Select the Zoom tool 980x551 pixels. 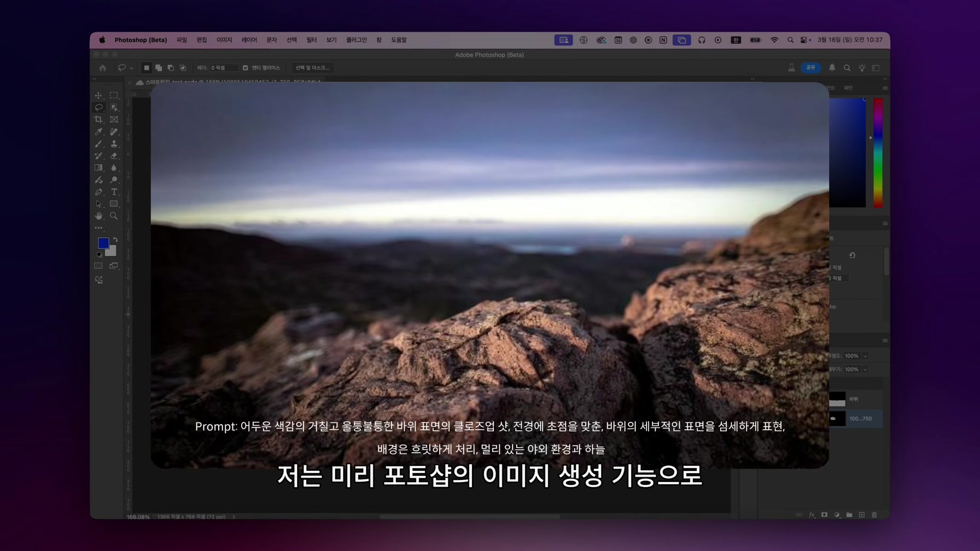[x=114, y=216]
